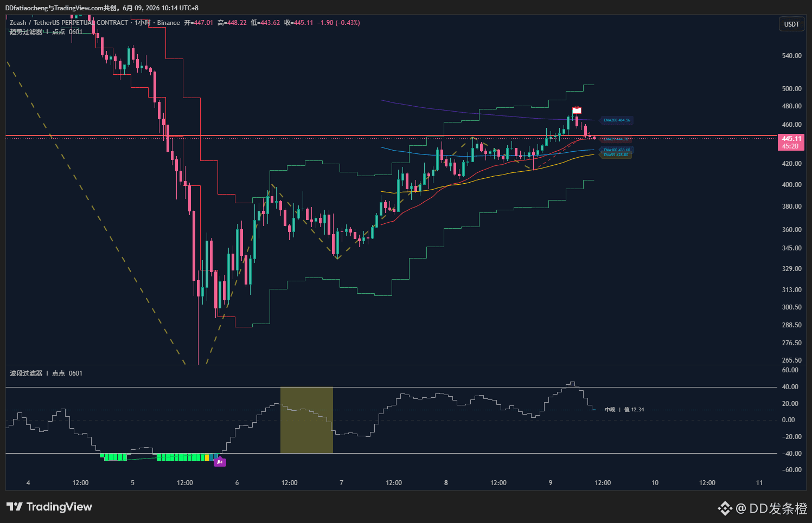Click date label 6 on time axis
This screenshot has width=812, height=523.
click(237, 483)
